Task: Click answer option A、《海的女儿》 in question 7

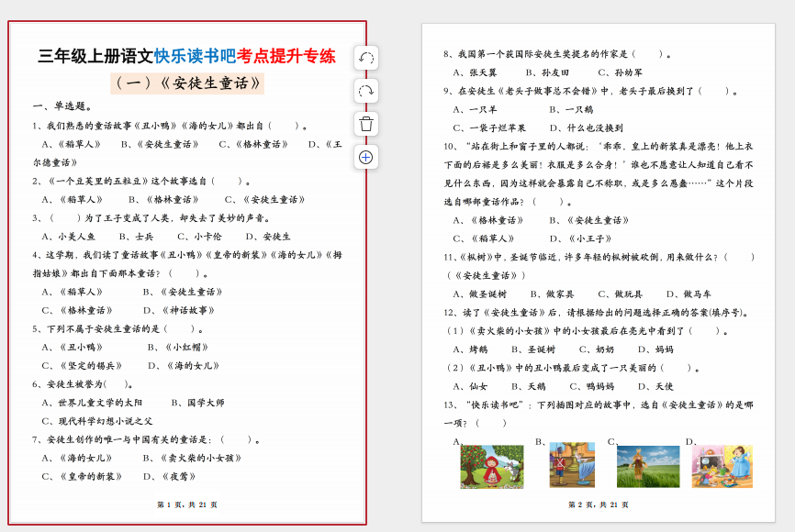Action: coord(77,458)
